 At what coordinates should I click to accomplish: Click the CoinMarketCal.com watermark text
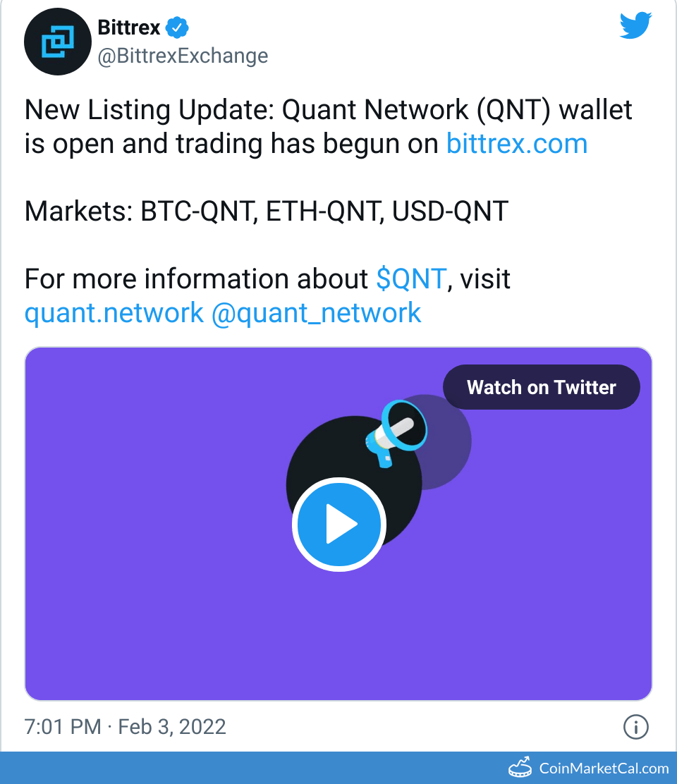604,768
